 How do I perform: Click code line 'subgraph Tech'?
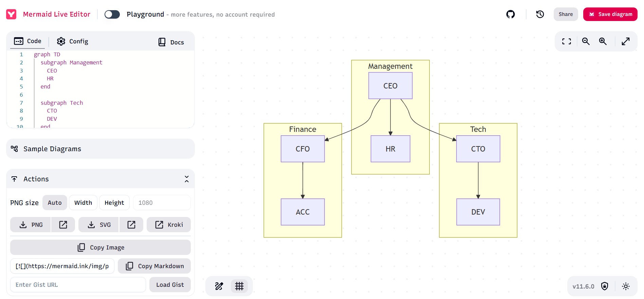[61, 103]
